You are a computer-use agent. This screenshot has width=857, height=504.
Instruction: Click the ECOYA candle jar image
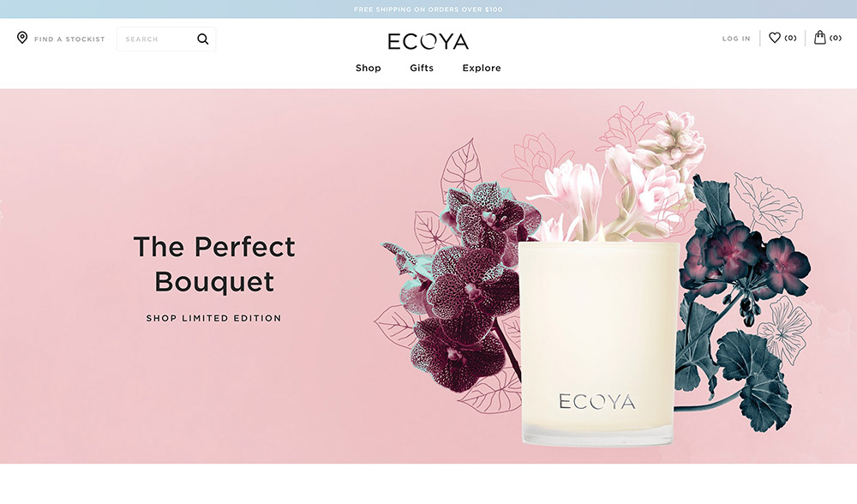tap(598, 344)
